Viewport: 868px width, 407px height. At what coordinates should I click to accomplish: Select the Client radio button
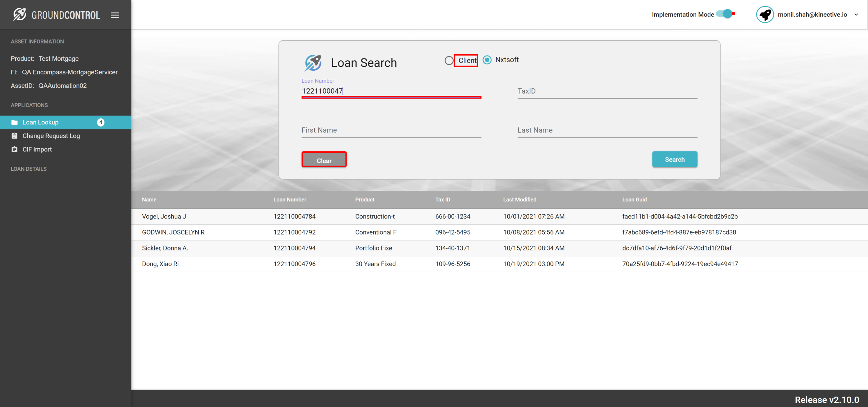click(x=449, y=61)
